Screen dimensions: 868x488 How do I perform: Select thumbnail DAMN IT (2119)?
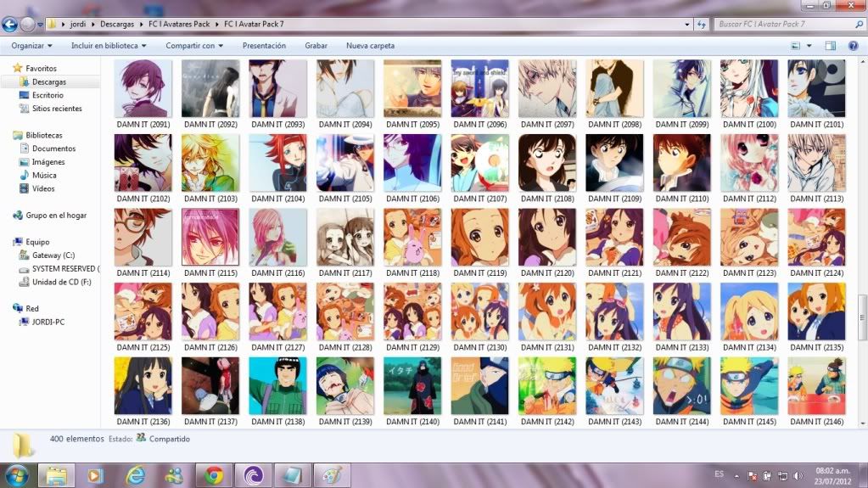(480, 243)
